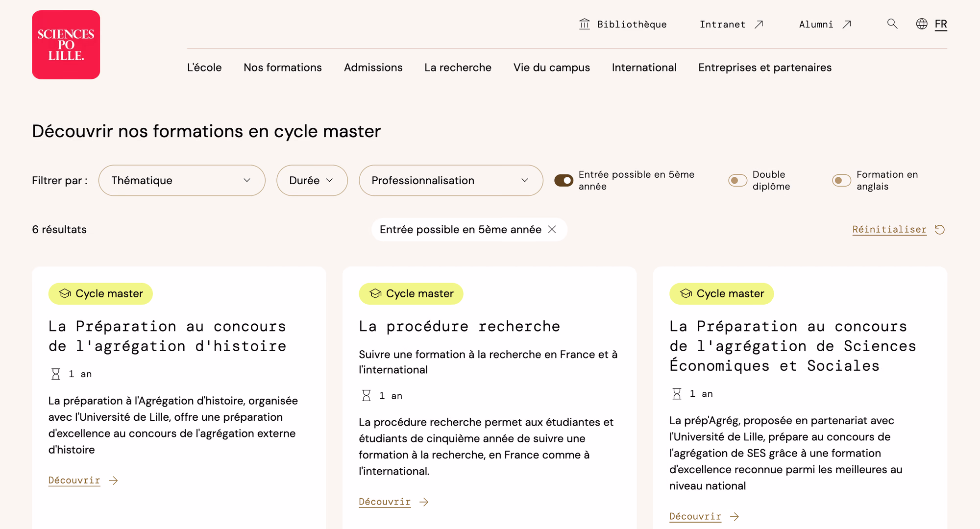Enable the 'Formation en anglais' toggle
Screen dimensions: 980x529
(841, 180)
